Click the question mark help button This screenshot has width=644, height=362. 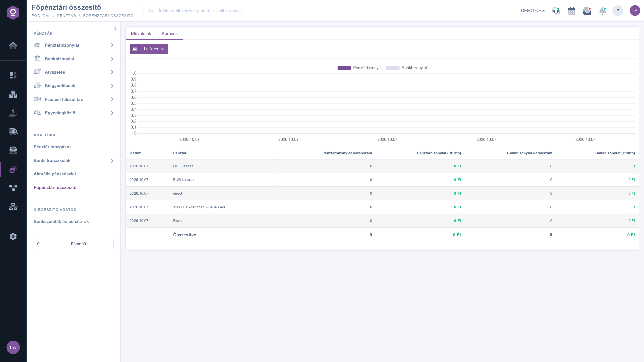pyautogui.click(x=618, y=11)
